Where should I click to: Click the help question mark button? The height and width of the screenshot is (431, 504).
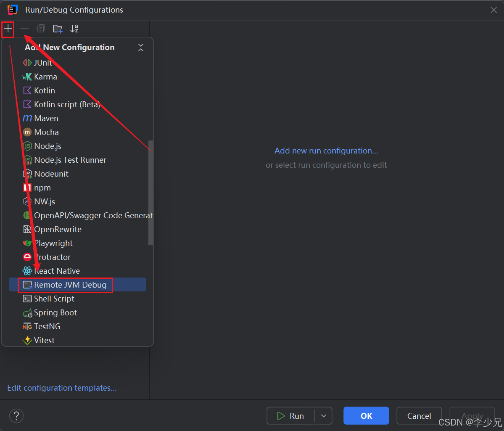coord(16,415)
